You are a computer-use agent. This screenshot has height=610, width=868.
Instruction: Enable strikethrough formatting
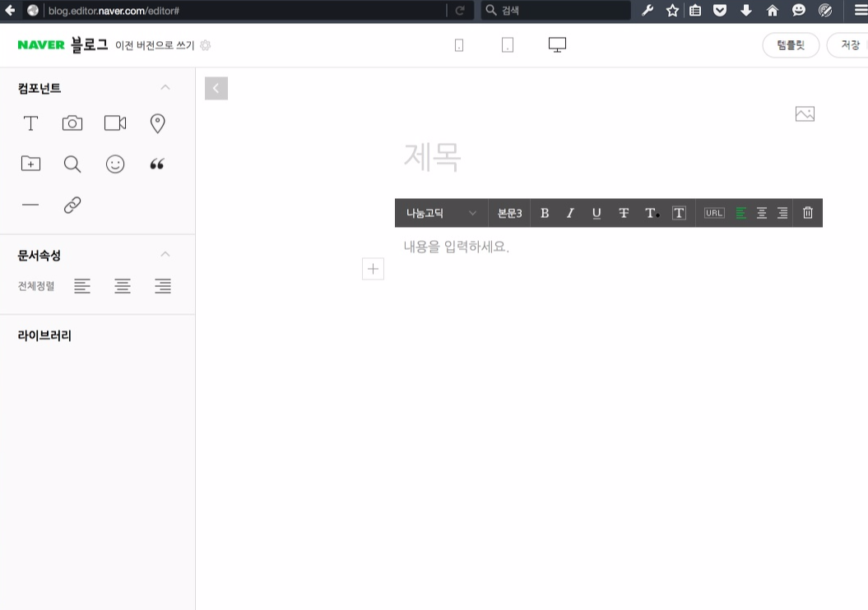coord(623,212)
